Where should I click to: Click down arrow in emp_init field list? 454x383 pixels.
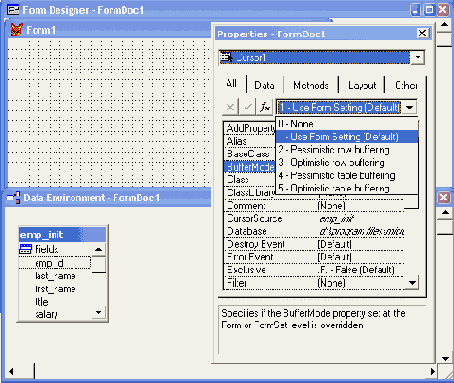98,313
